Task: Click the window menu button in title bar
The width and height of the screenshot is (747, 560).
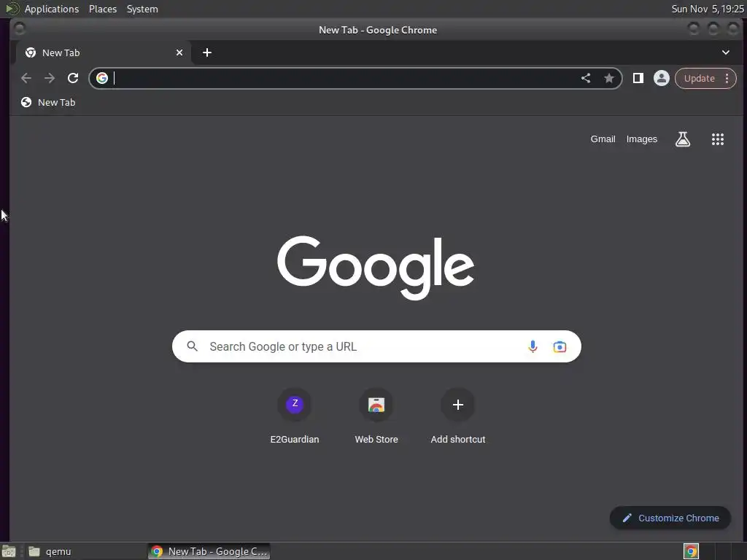Action: click(x=20, y=29)
